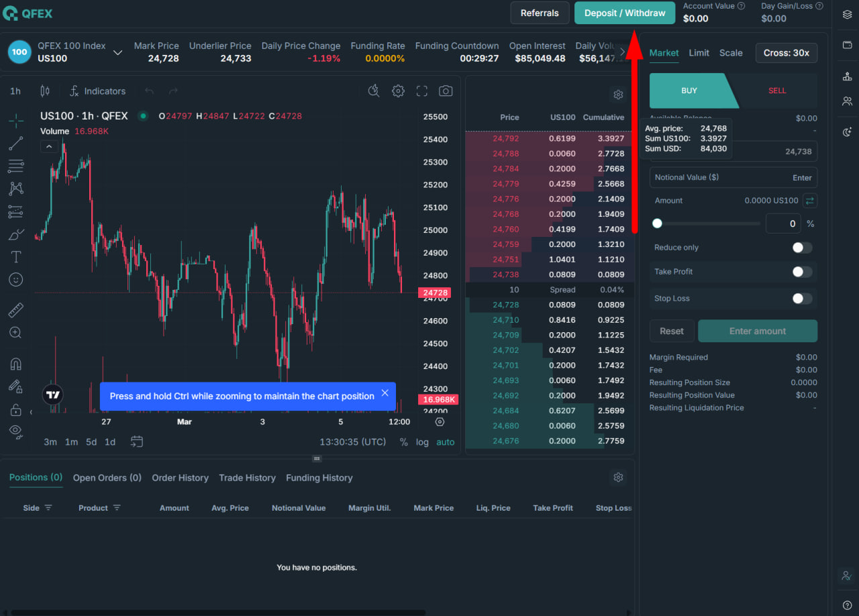859x616 pixels.
Task: Collapse the chart legend arrow
Action: (x=48, y=146)
